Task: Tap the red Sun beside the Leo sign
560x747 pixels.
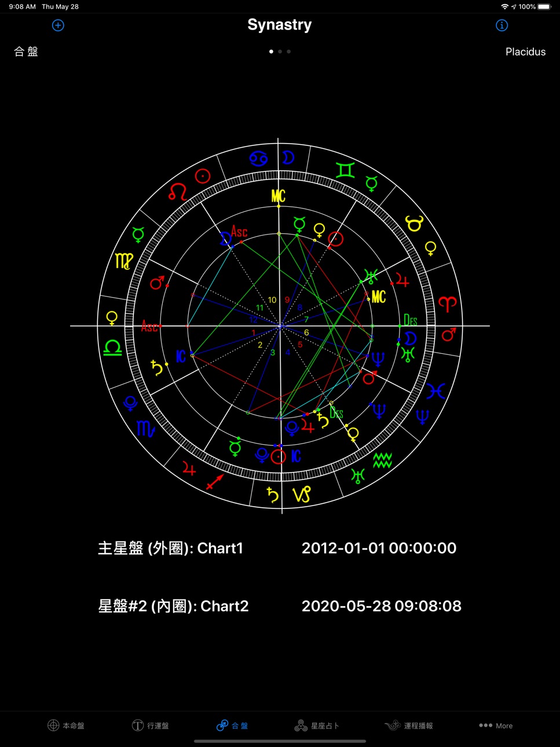Action: point(203,176)
